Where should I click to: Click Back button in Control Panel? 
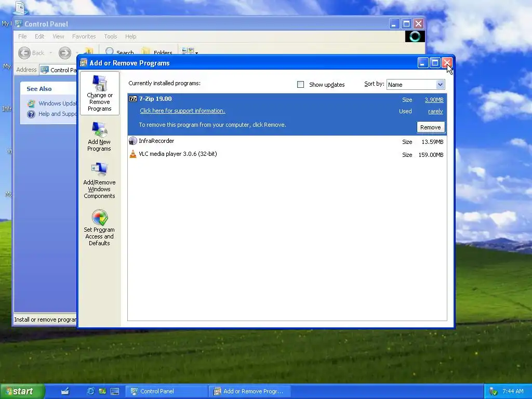pyautogui.click(x=31, y=53)
